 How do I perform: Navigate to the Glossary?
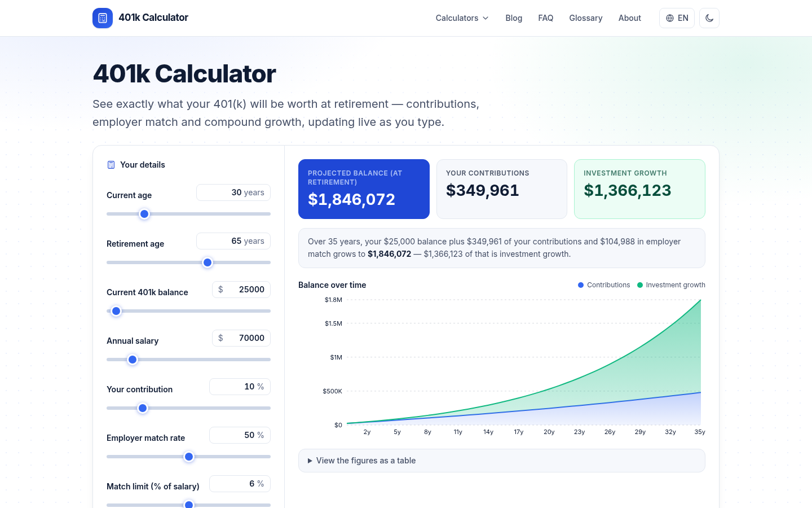coord(586,18)
